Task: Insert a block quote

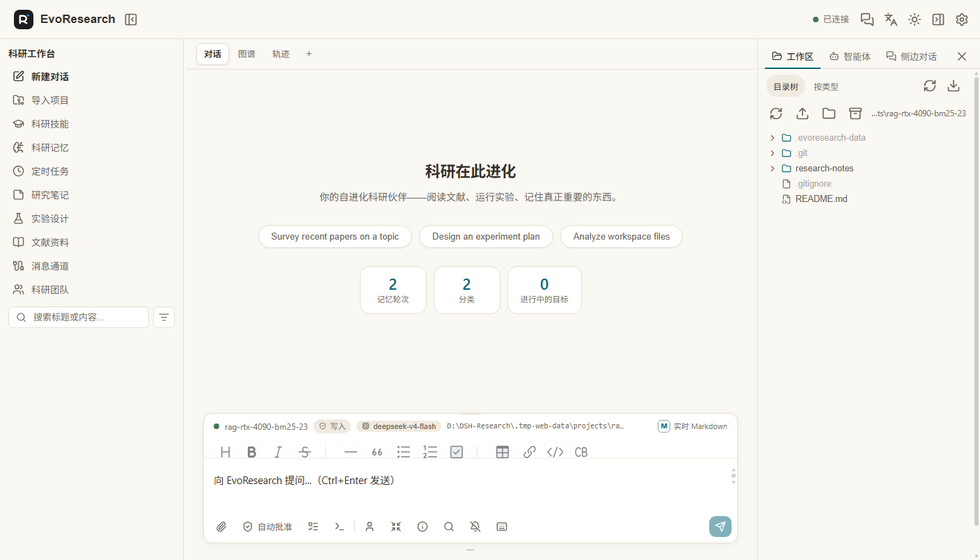Action: click(x=377, y=452)
